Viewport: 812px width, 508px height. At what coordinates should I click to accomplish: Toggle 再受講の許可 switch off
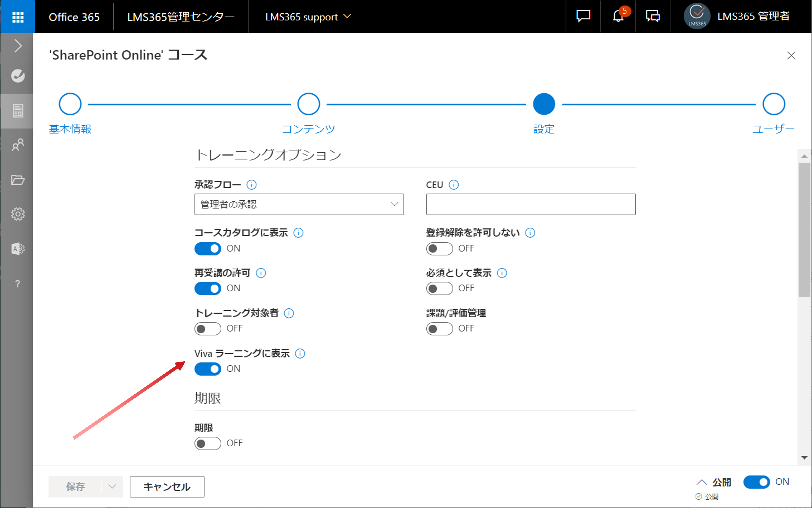point(208,288)
